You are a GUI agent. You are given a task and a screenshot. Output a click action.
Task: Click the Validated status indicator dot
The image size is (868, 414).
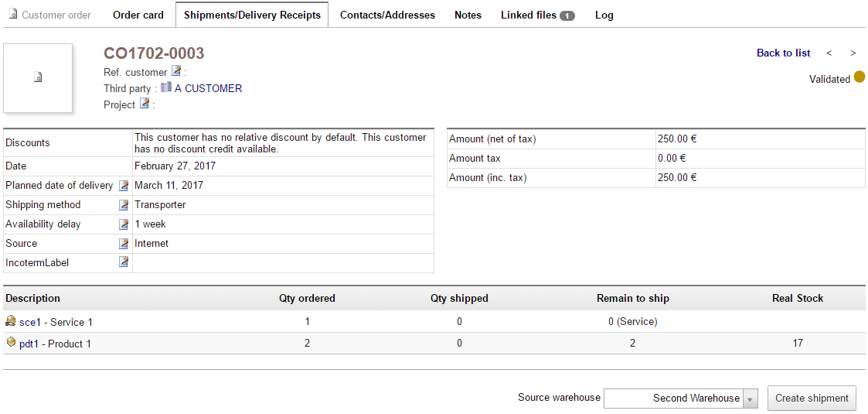click(859, 77)
